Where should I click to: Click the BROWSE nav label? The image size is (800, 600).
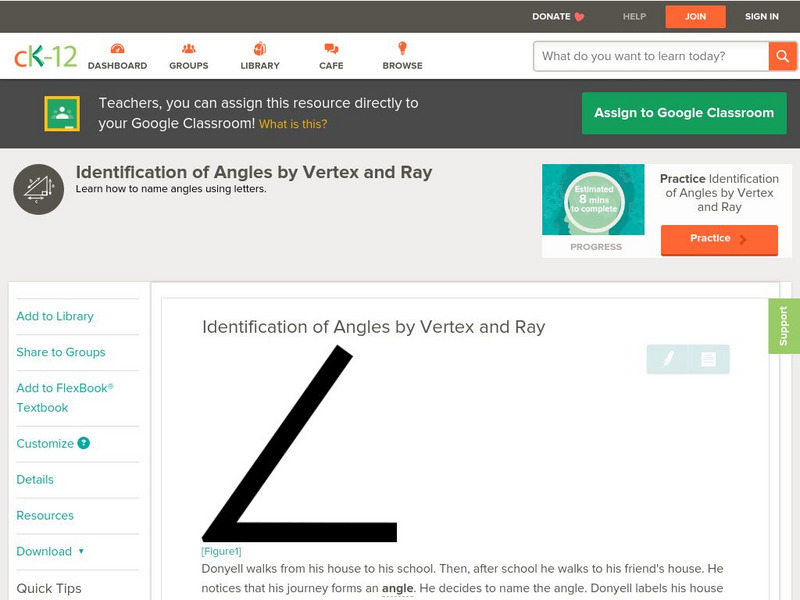pyautogui.click(x=403, y=66)
